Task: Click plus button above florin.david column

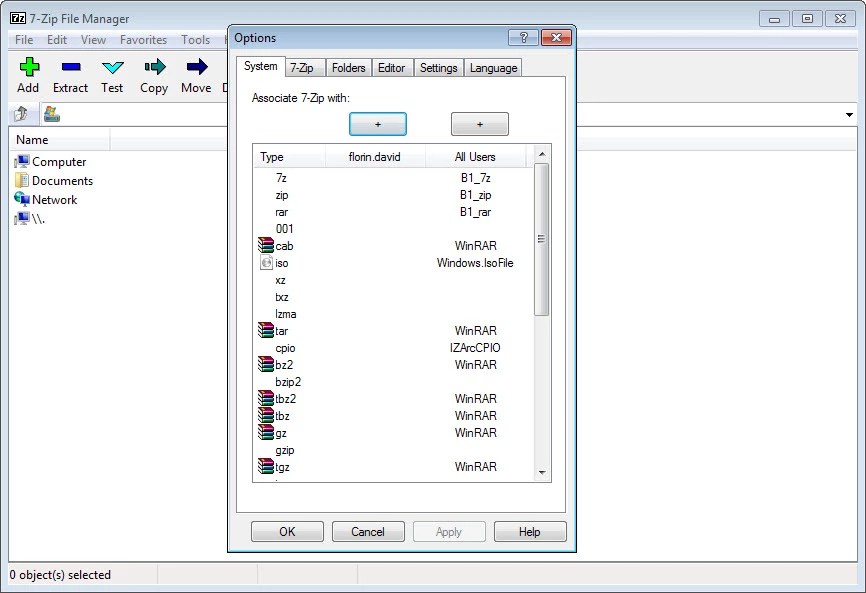Action: (377, 124)
